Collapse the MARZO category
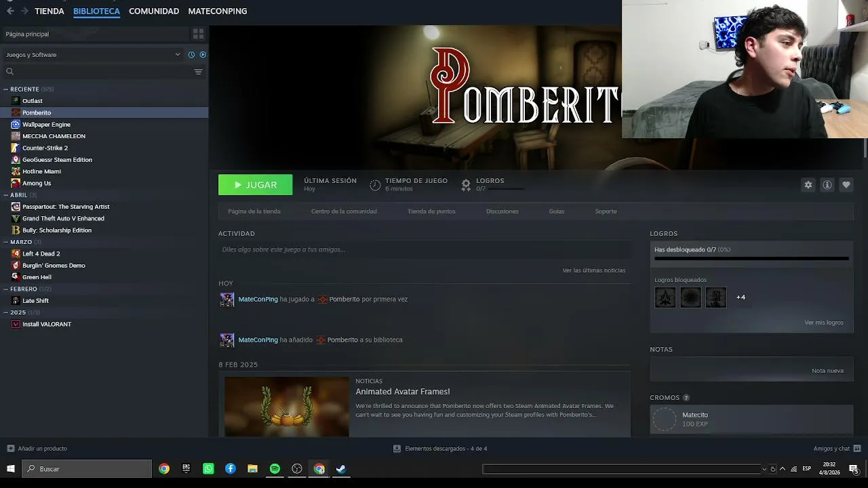The width and height of the screenshot is (868, 488). (5, 242)
